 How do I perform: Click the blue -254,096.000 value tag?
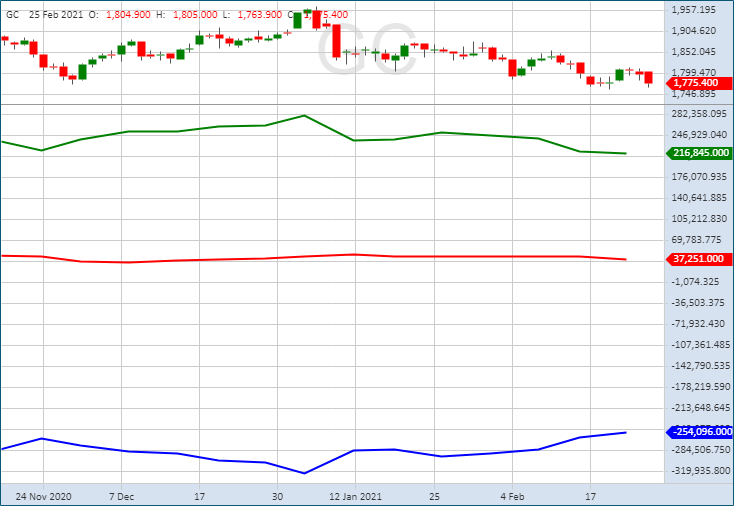point(699,432)
